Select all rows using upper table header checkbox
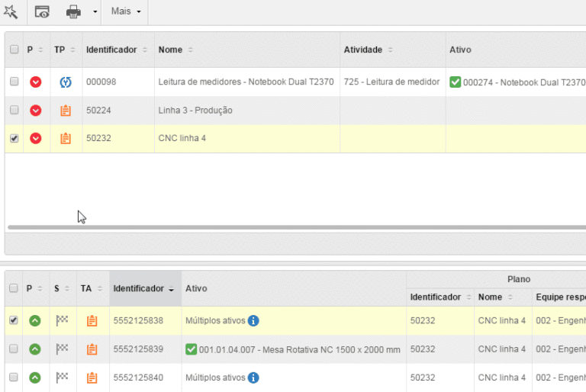 pyautogui.click(x=14, y=50)
